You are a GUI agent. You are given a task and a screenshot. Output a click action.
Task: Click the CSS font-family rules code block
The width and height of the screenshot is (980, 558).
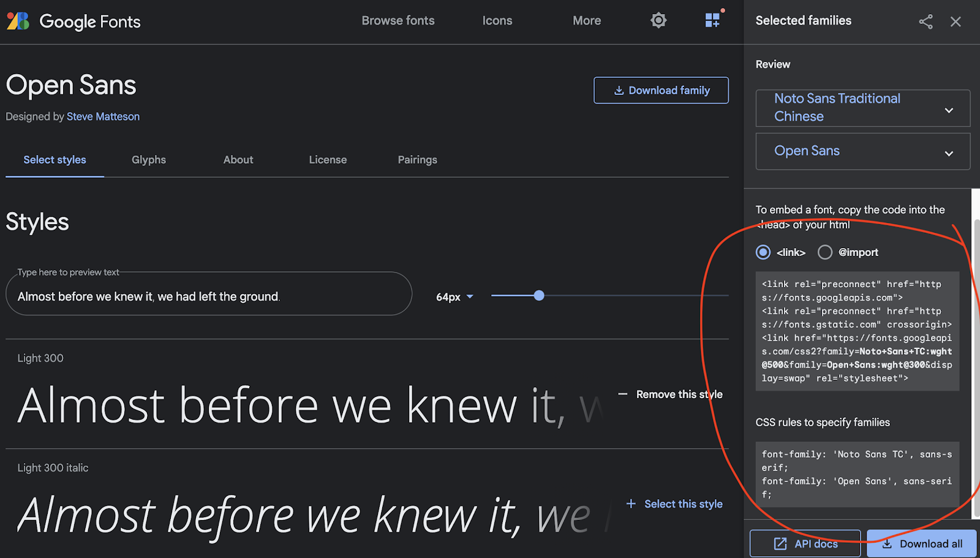coord(857,474)
